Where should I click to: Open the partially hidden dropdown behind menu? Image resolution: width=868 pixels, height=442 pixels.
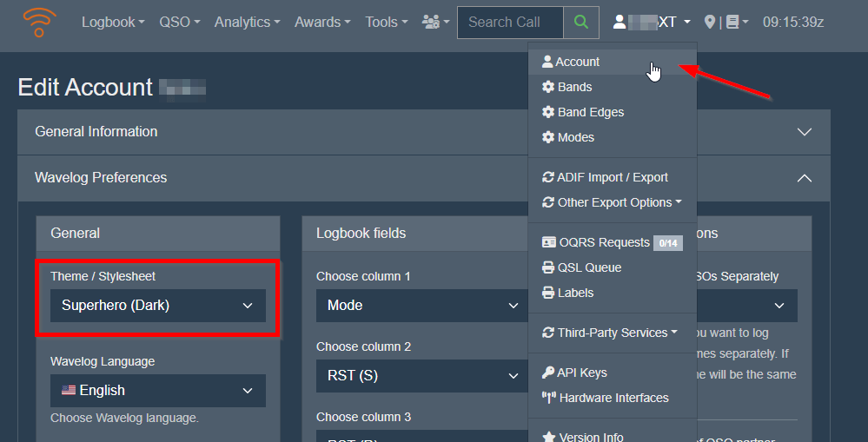[746, 306]
